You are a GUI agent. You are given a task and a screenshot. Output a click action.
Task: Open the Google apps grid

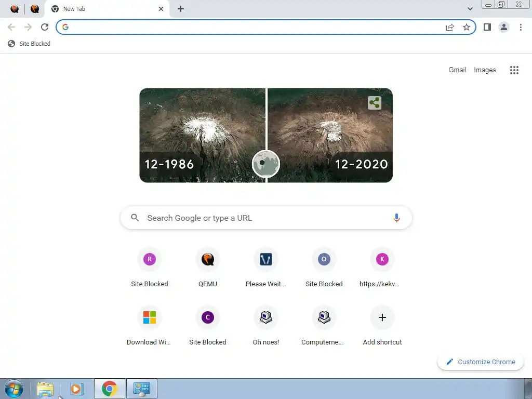(x=514, y=70)
